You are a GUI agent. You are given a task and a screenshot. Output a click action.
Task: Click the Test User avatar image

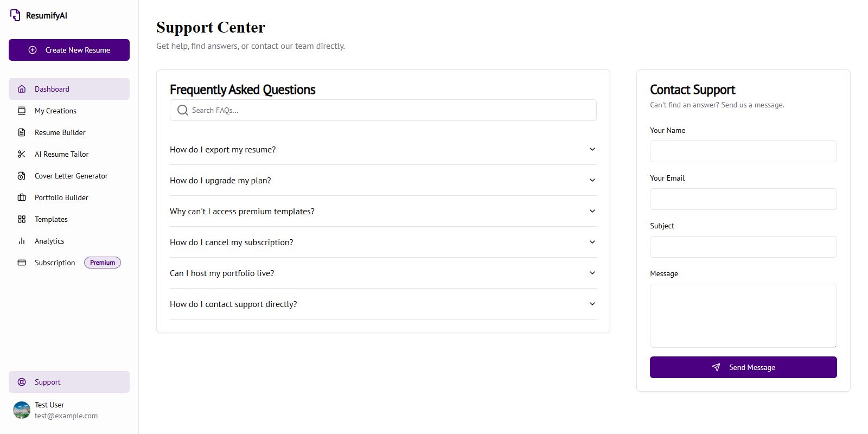click(x=22, y=410)
